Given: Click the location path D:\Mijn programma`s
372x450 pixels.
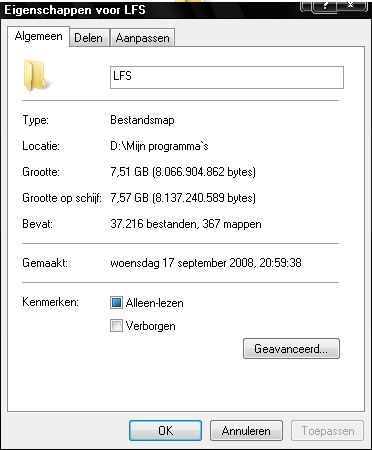Looking at the screenshot, I should click(x=159, y=146).
